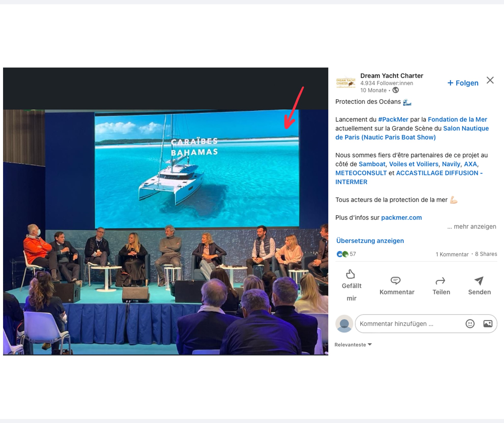Viewport: 504px width, 423px height.
Task: Click the user profile avatar by comment box
Action: (344, 324)
